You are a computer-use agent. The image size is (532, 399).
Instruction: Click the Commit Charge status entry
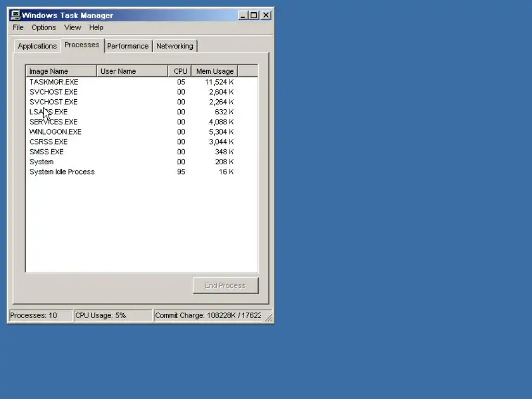click(208, 315)
